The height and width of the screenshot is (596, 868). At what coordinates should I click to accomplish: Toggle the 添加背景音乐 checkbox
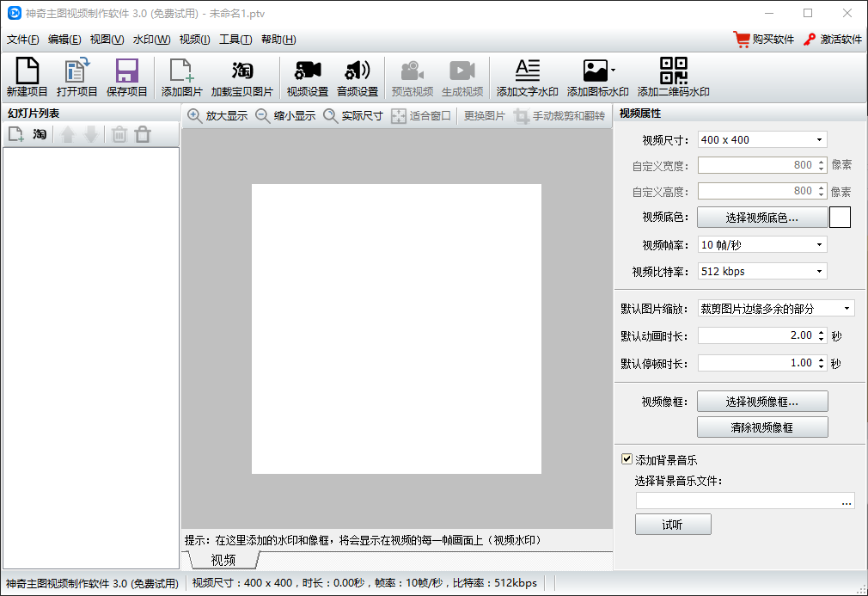(627, 459)
